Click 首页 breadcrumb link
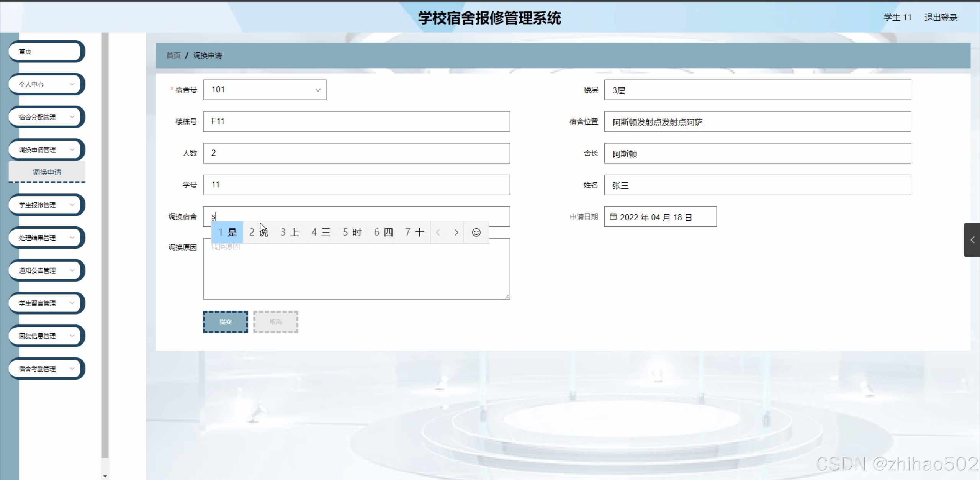 (173, 56)
